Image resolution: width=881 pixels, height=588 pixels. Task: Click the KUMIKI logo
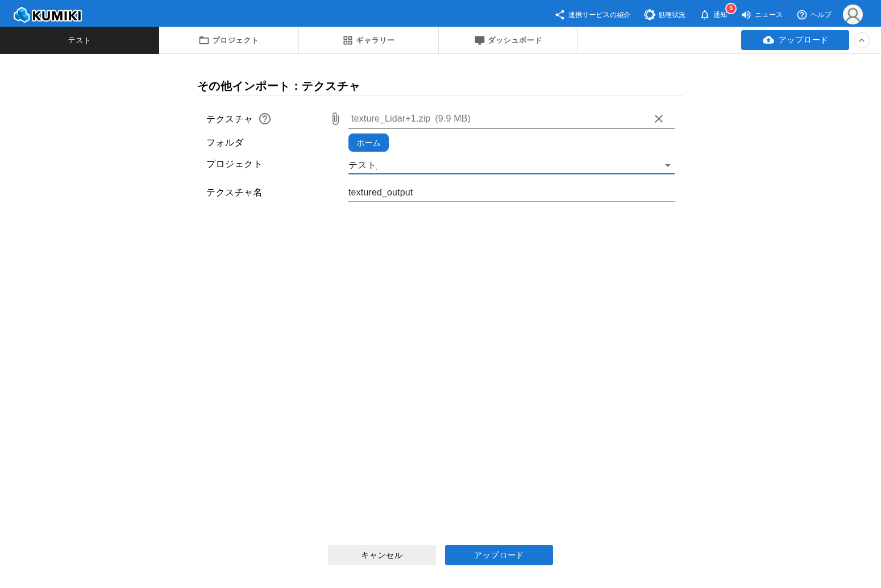tap(48, 15)
